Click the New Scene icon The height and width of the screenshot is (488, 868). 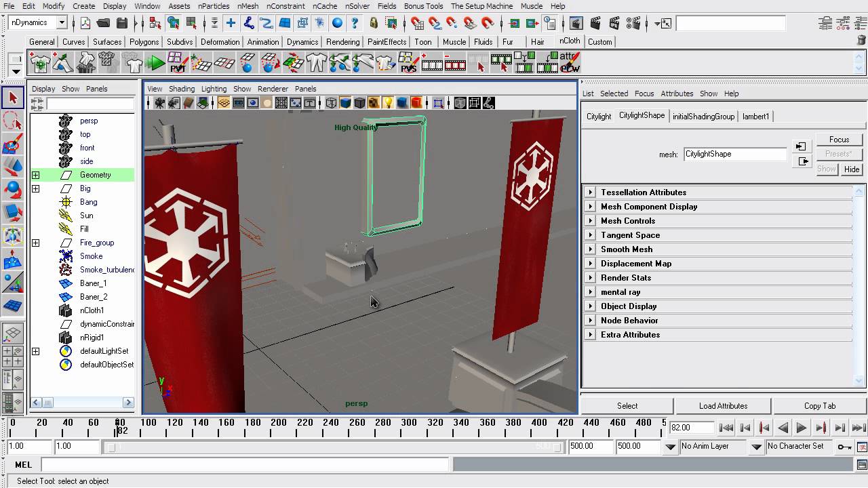coord(85,23)
